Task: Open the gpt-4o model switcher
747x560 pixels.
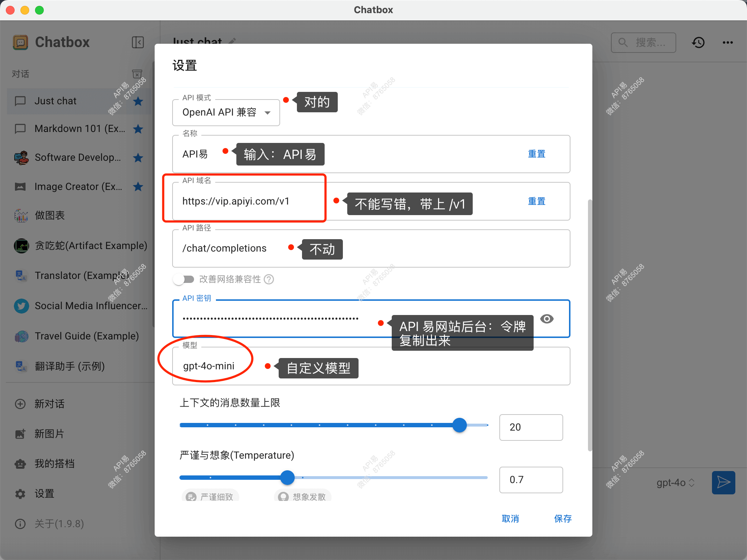Action: [675, 482]
